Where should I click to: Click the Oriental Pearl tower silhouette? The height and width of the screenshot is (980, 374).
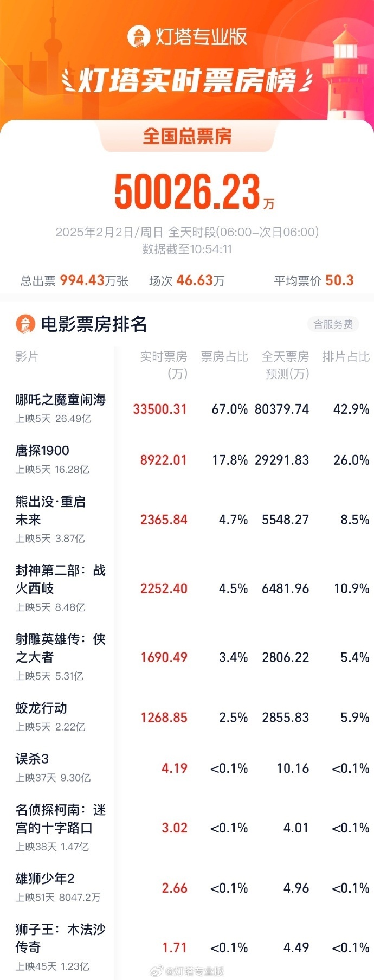(51, 33)
